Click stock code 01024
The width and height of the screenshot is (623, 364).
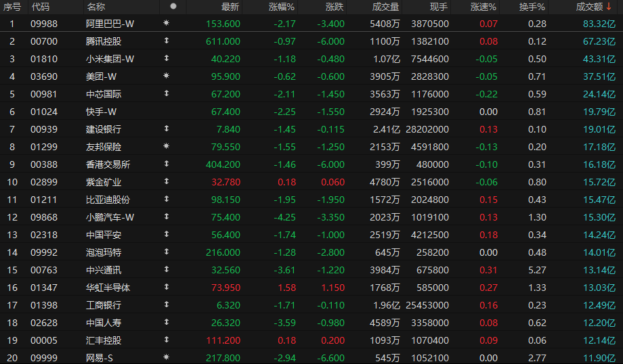pos(44,112)
